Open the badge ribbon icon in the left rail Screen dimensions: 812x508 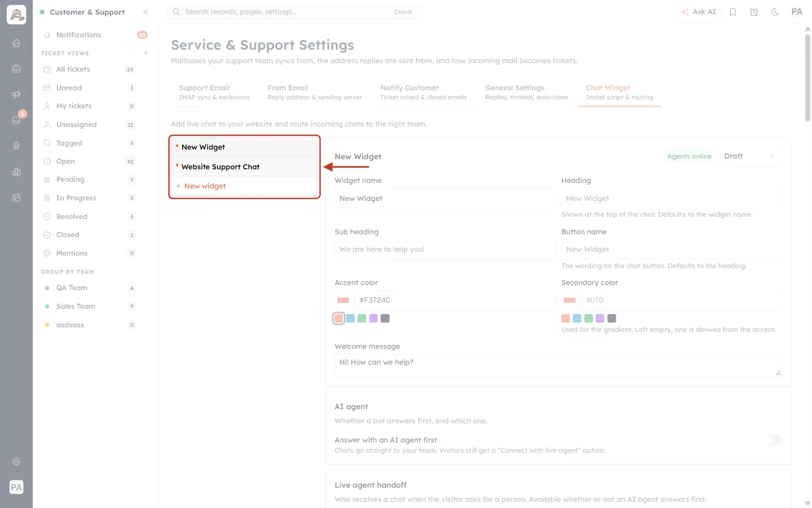click(16, 146)
